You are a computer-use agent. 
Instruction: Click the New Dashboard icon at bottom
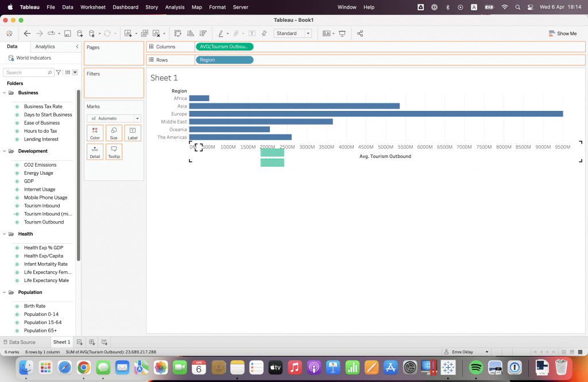92,342
